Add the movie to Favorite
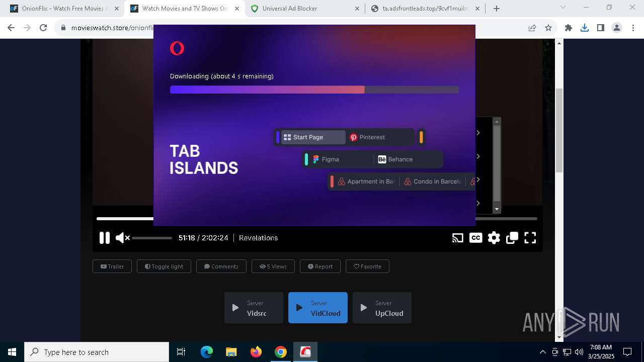Viewport: 644px width, 362px height. (x=367, y=266)
